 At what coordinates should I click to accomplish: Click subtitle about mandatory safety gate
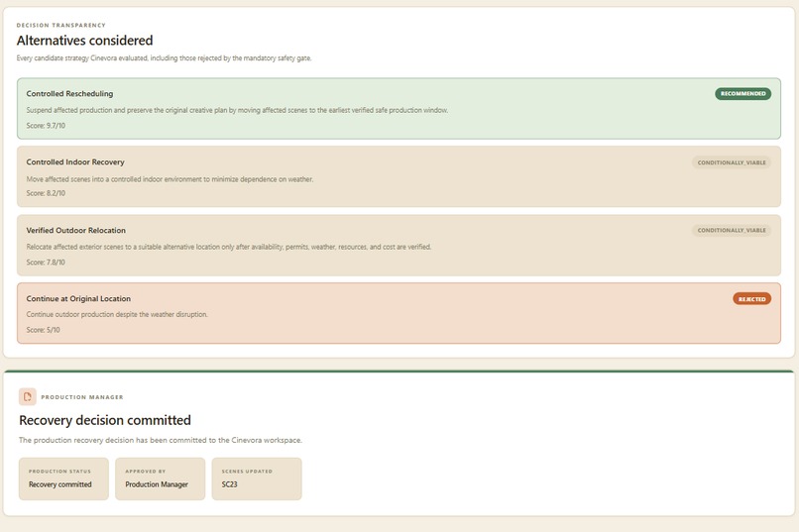(165, 58)
